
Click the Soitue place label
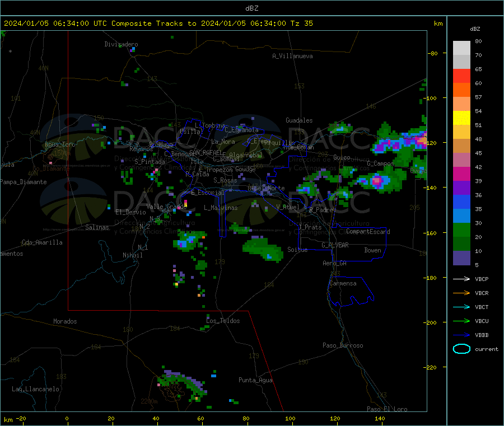click(x=297, y=250)
